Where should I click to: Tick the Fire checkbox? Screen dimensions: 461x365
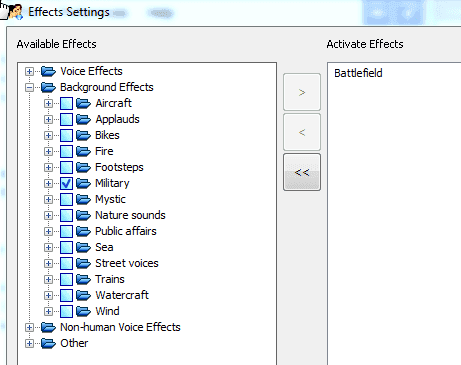pos(66,151)
